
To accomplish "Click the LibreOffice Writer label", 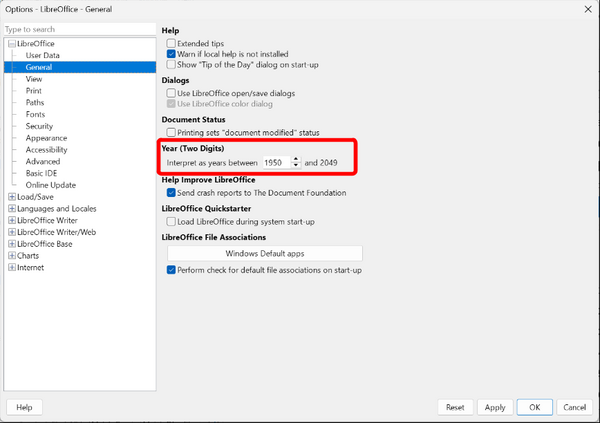I will (x=47, y=220).
